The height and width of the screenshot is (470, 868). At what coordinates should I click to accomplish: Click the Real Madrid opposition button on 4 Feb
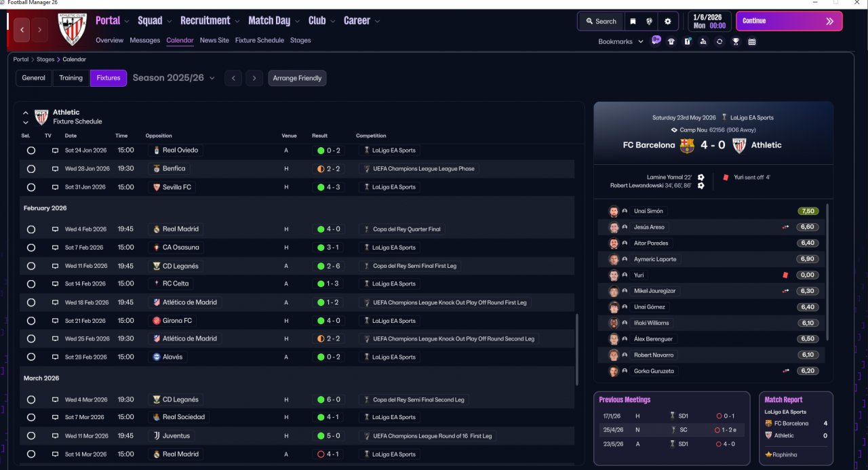coord(175,229)
